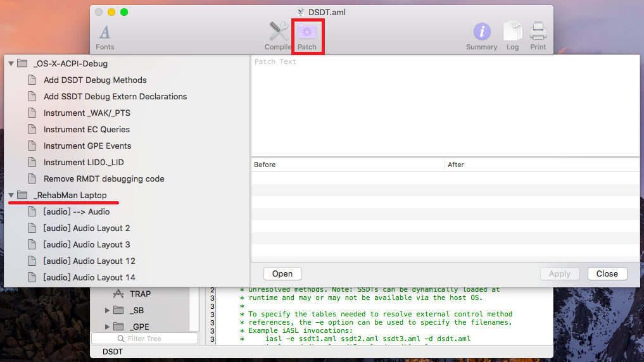Click code line with iasl -e ssdt1.aml

pos(355,339)
